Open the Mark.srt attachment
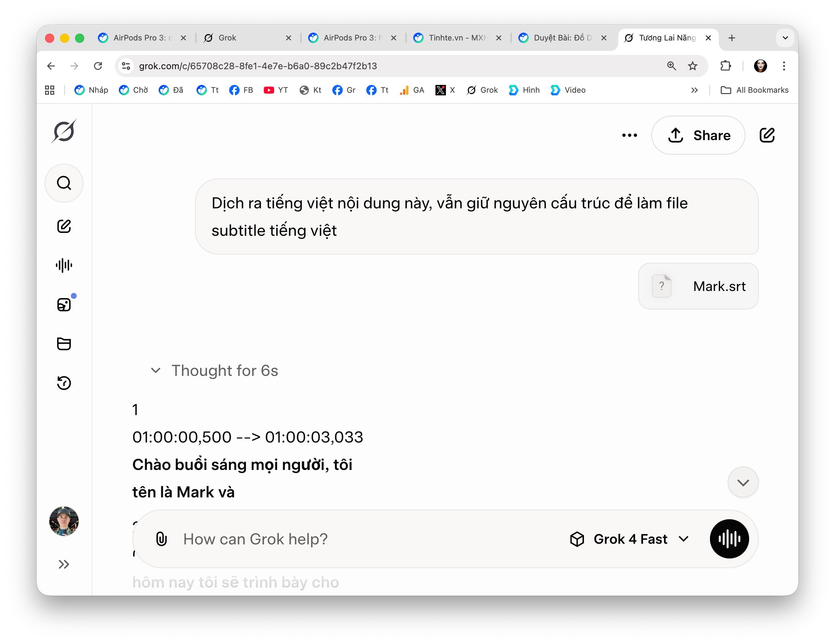The image size is (835, 644). pos(698,286)
